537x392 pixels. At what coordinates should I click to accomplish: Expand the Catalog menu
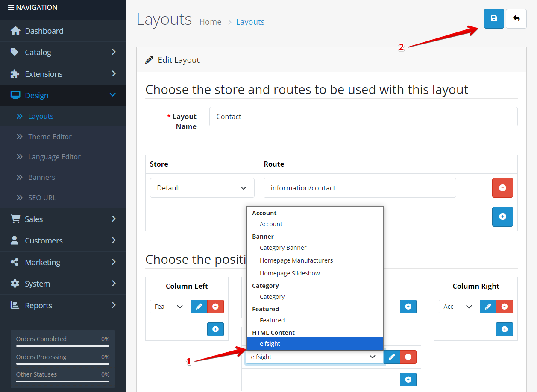coord(63,52)
